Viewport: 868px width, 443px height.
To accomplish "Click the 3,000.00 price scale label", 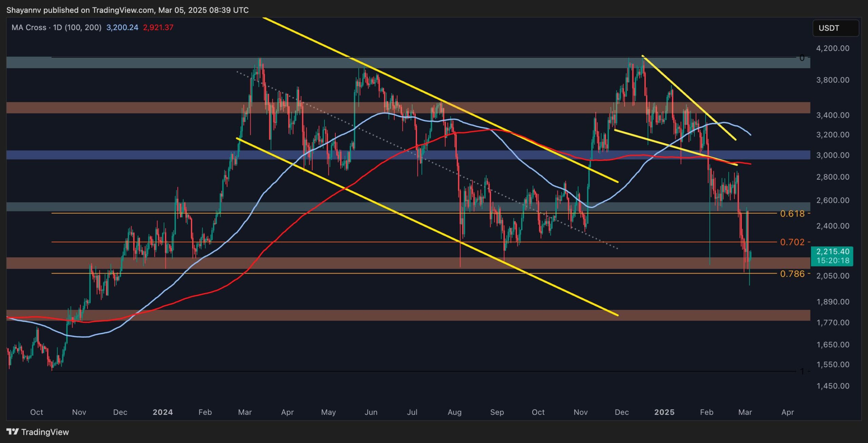I will [x=832, y=155].
